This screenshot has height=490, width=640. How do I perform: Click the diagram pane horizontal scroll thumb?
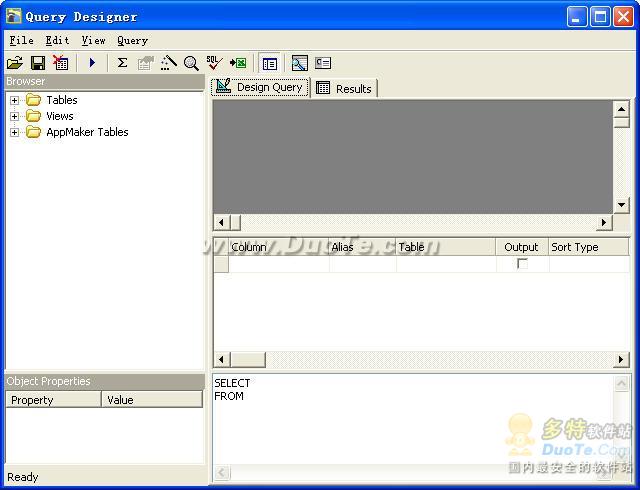click(236, 223)
